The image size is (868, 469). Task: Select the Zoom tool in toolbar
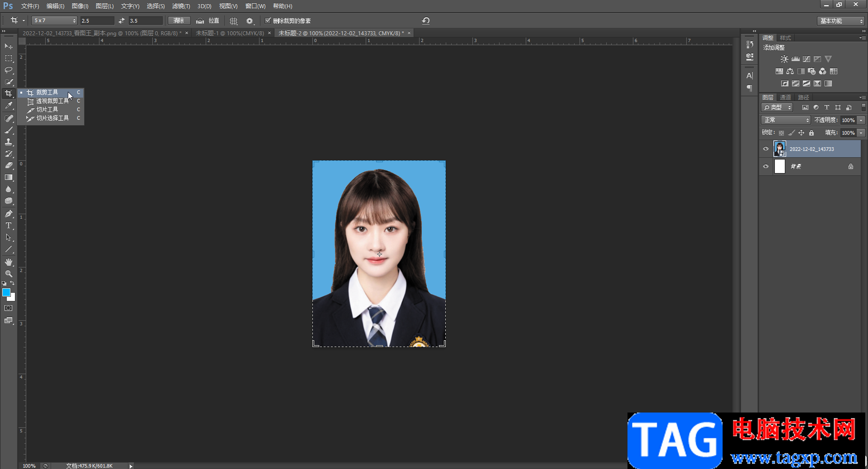9,274
